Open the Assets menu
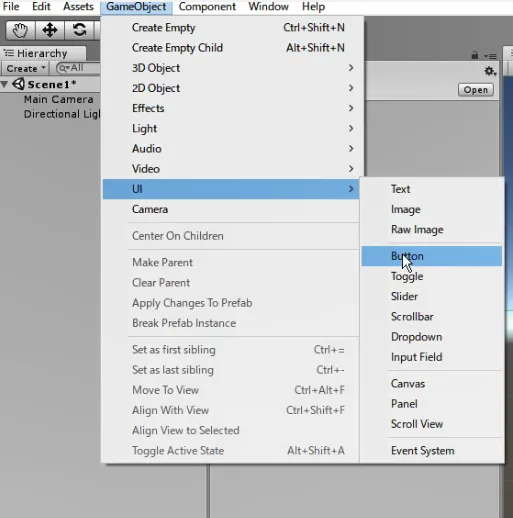The image size is (513, 518). (78, 7)
